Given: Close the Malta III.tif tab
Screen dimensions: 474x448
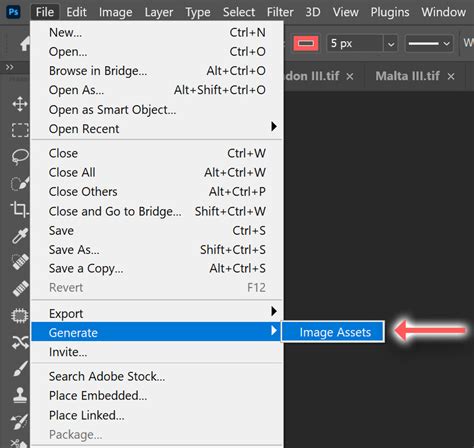Looking at the screenshot, I should coord(451,77).
